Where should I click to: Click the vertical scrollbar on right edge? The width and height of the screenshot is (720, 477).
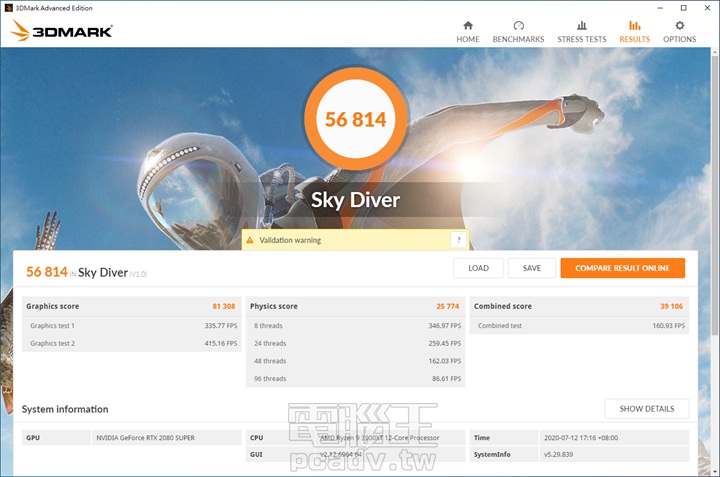(x=714, y=250)
